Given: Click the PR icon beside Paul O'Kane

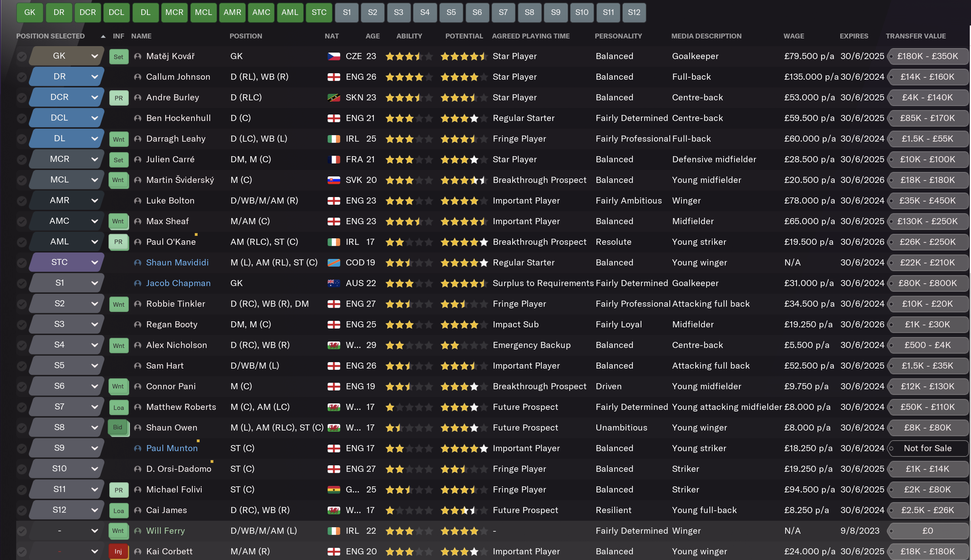Looking at the screenshot, I should tap(119, 242).
